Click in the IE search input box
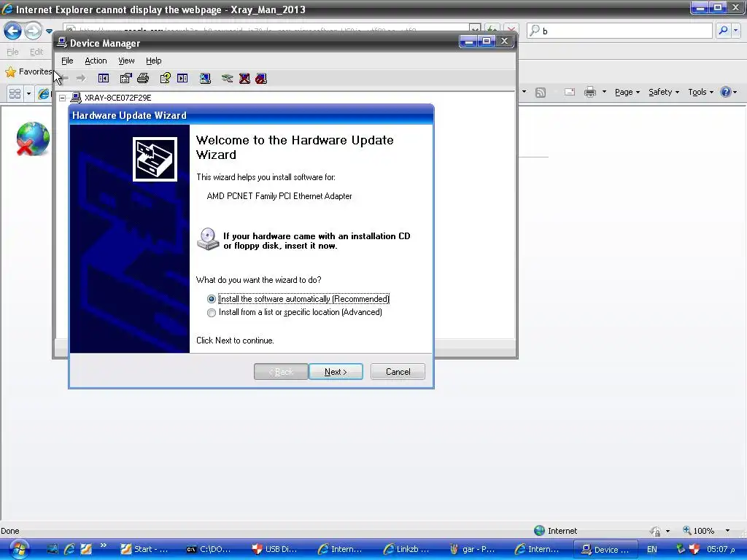The width and height of the screenshot is (747, 560). [619, 31]
